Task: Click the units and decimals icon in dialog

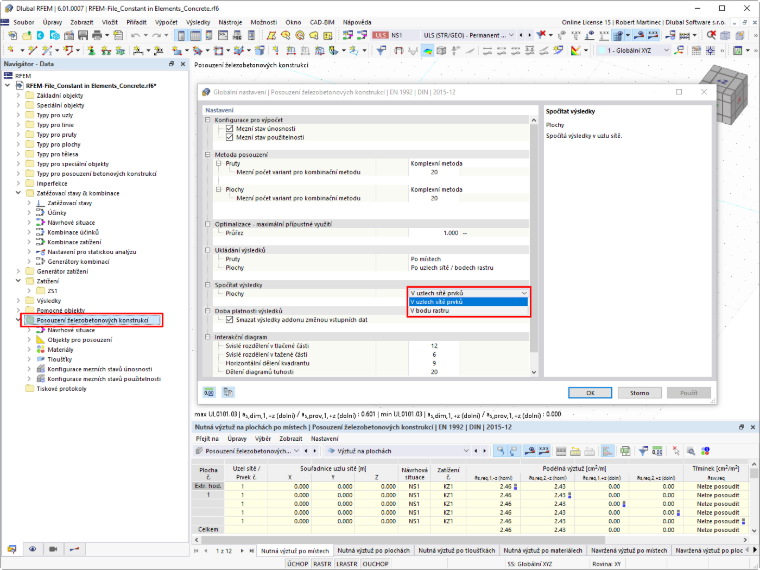Action: click(209, 392)
